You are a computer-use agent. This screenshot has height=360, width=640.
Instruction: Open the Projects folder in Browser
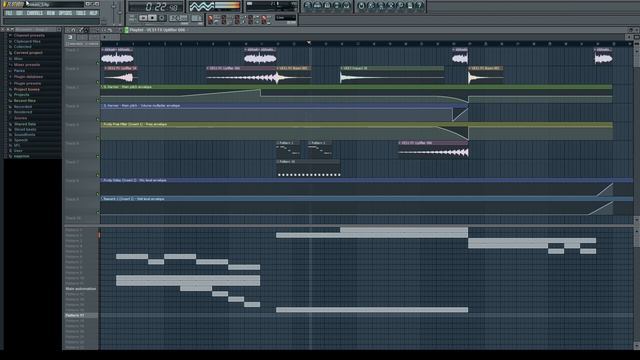tap(21, 95)
